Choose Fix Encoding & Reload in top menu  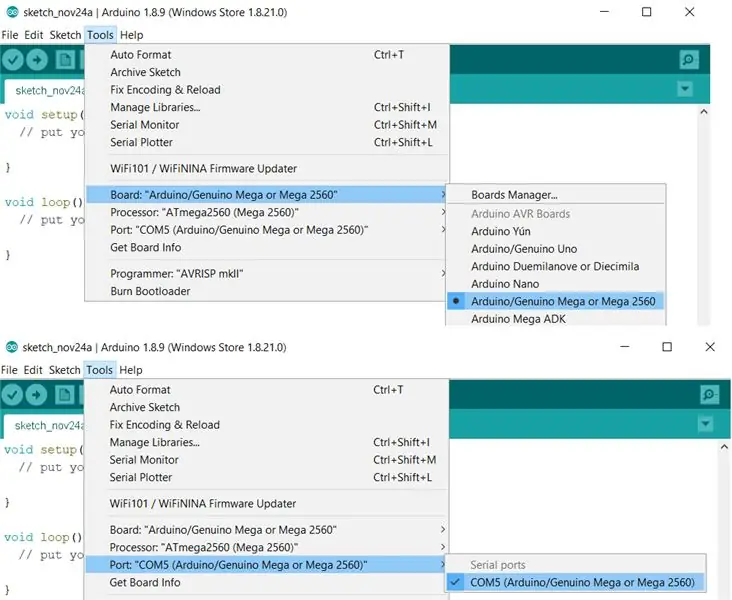click(267, 90)
